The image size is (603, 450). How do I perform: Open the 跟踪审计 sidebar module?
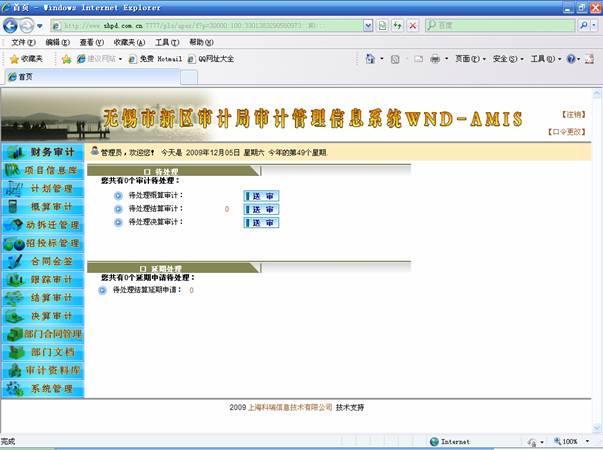(43, 280)
